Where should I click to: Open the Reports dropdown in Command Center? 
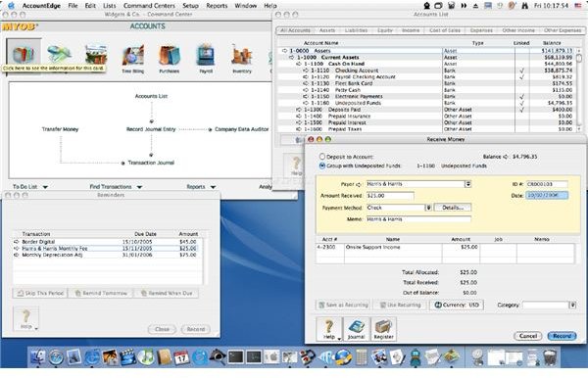tap(201, 187)
